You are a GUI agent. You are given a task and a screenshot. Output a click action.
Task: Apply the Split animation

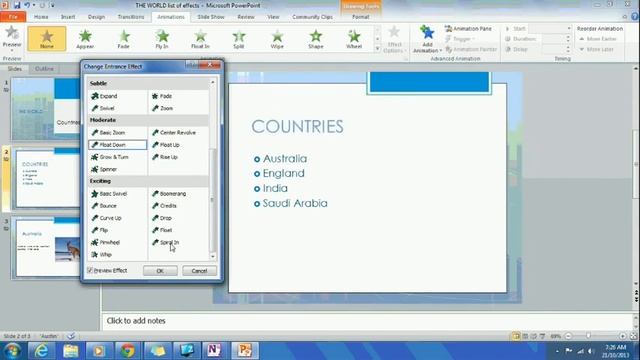[x=239, y=38]
